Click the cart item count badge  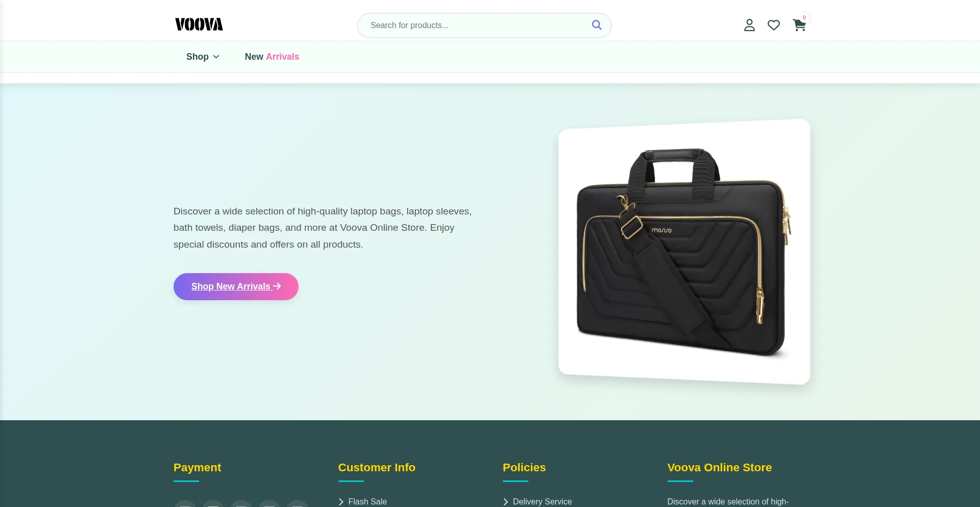(x=804, y=18)
